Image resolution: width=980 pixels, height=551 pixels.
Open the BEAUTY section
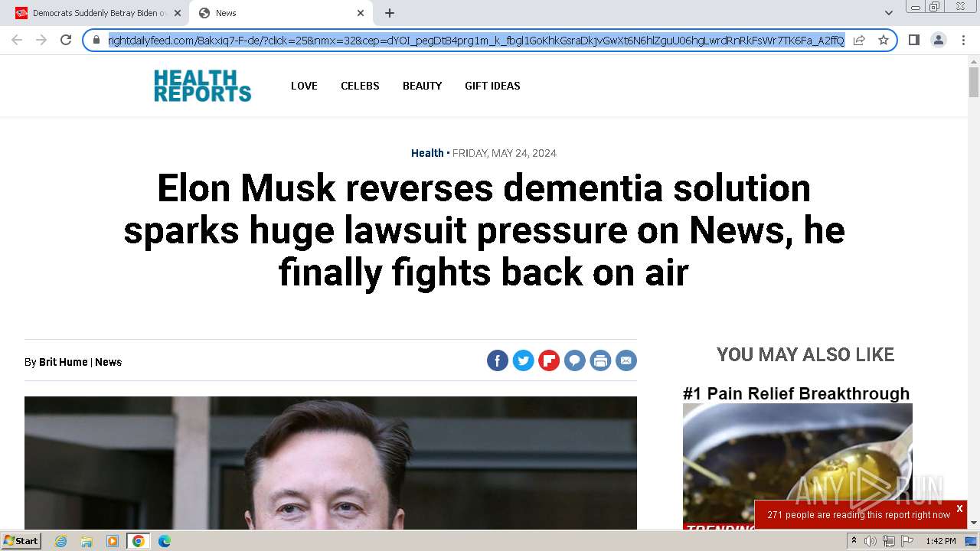click(423, 86)
